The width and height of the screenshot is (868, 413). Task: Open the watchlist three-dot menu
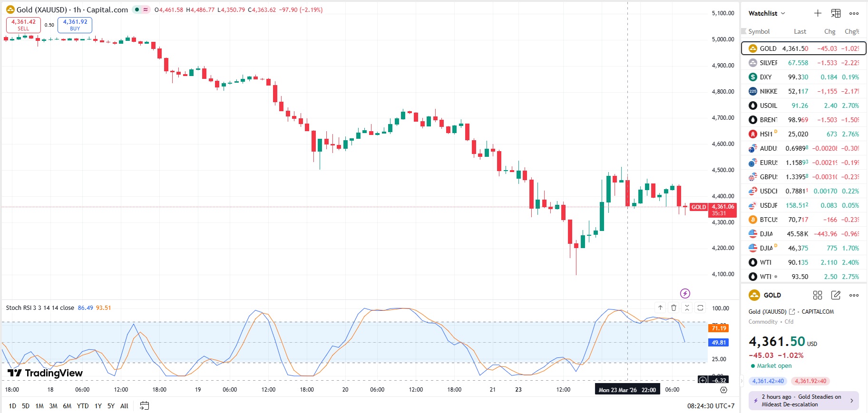pyautogui.click(x=854, y=13)
